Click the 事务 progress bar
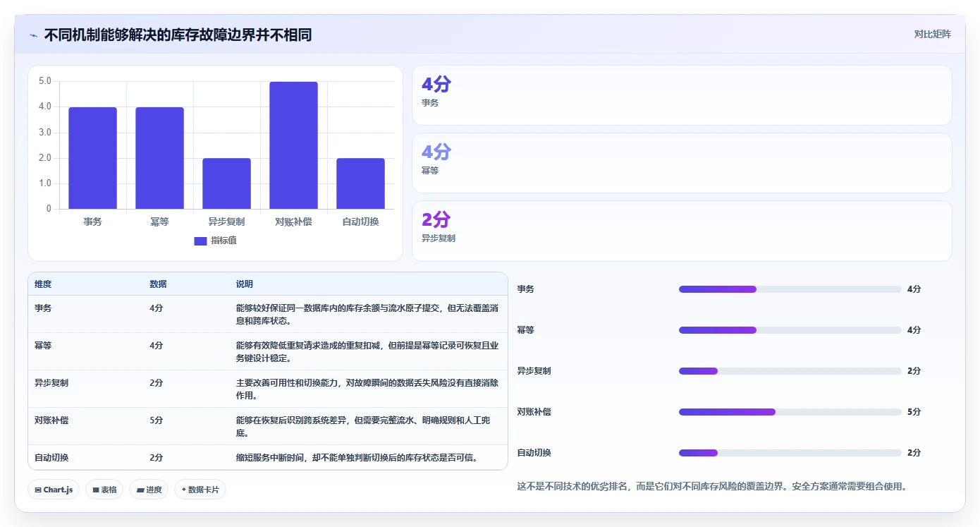 pos(790,289)
